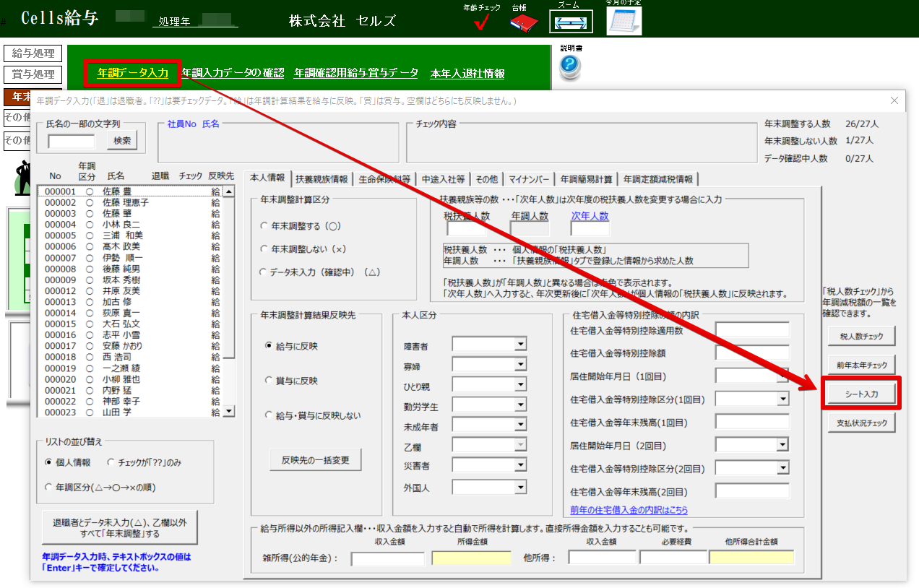The image size is (919, 588).
Task: Switch to the 年調簡易計算 tab
Action: (586, 179)
